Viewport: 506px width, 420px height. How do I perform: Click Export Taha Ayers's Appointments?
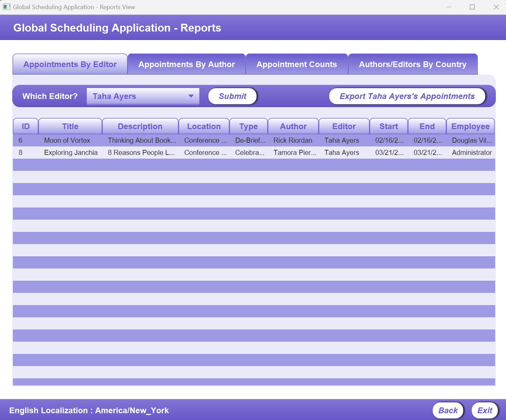pos(407,96)
